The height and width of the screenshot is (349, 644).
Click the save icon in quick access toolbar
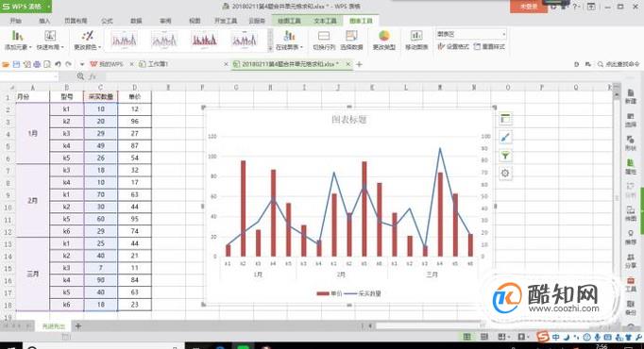[16, 64]
